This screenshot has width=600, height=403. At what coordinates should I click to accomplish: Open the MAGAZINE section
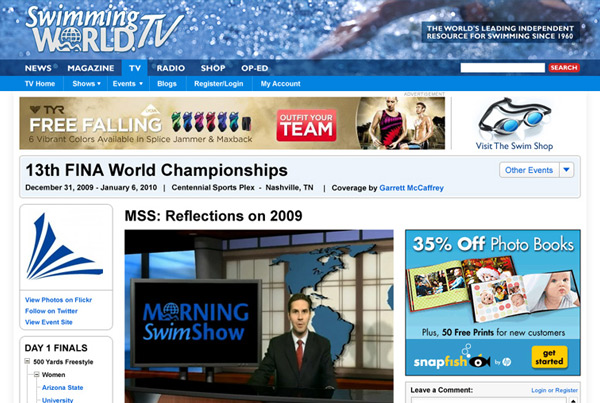point(91,68)
